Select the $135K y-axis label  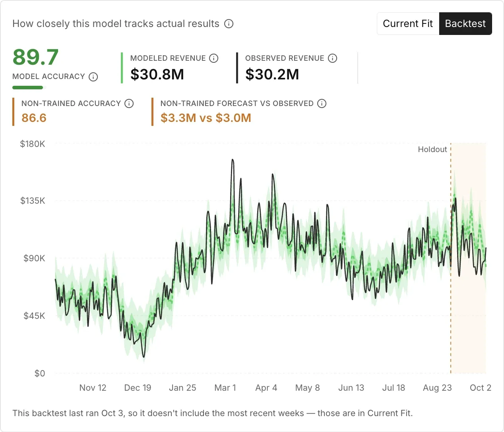tap(33, 201)
